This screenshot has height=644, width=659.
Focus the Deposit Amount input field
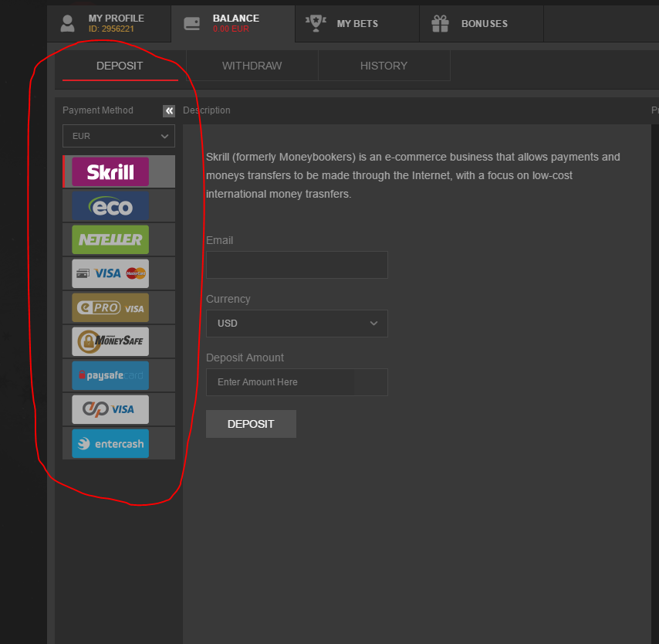pyautogui.click(x=297, y=382)
